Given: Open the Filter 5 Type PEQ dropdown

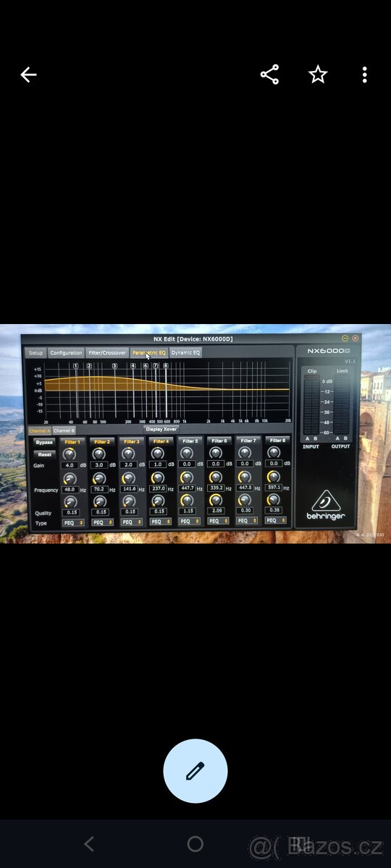Looking at the screenshot, I should 190,521.
